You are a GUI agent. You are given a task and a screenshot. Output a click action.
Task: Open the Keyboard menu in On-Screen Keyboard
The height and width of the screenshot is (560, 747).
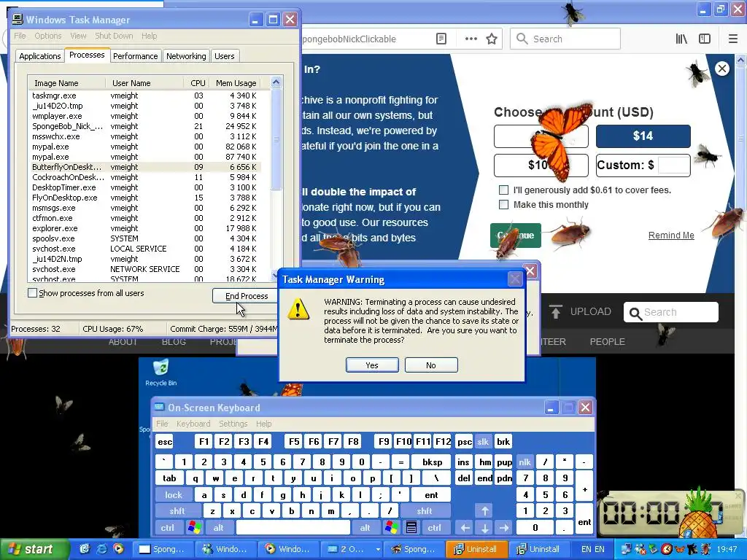tap(193, 424)
